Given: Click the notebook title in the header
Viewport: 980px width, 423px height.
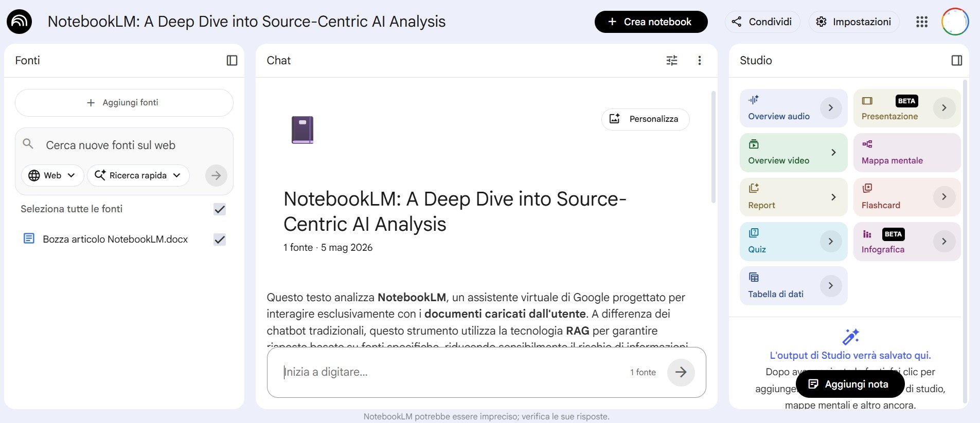Looking at the screenshot, I should (x=246, y=22).
